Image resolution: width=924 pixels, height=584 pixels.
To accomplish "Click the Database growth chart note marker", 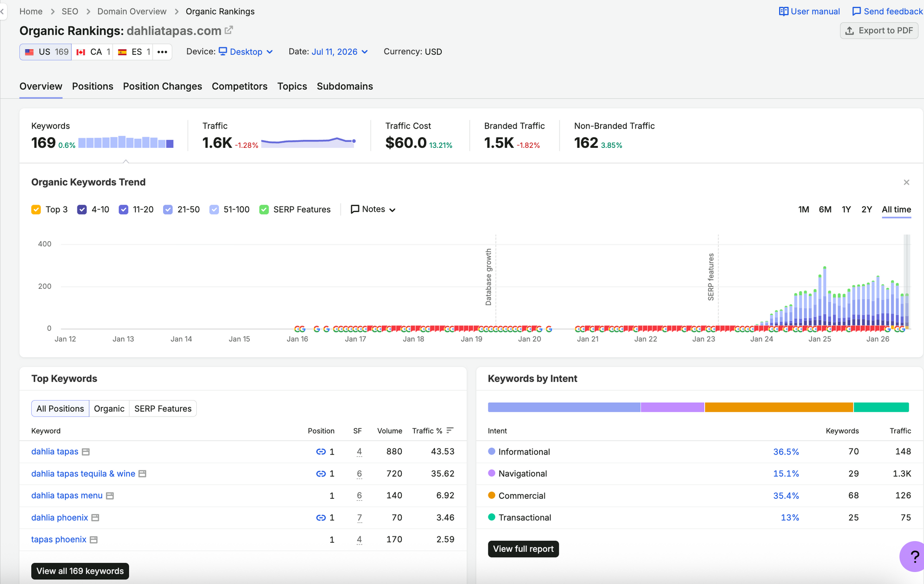I will 488,277.
